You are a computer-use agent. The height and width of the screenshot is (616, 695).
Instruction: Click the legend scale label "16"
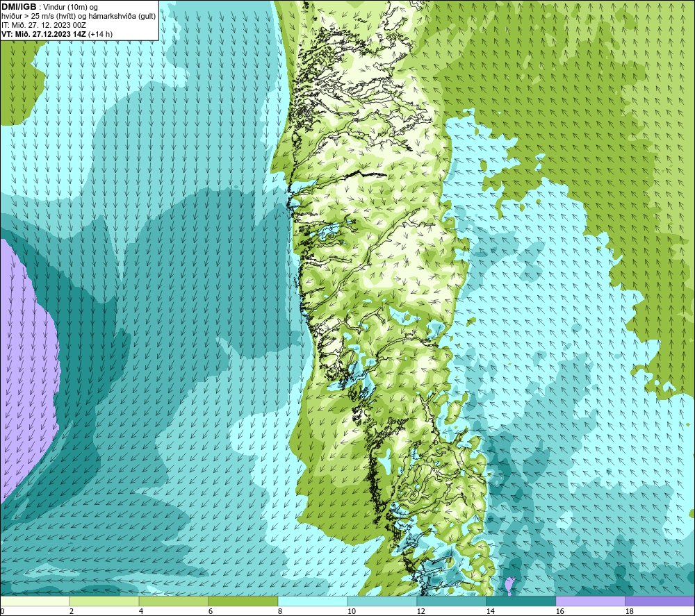[560, 611]
